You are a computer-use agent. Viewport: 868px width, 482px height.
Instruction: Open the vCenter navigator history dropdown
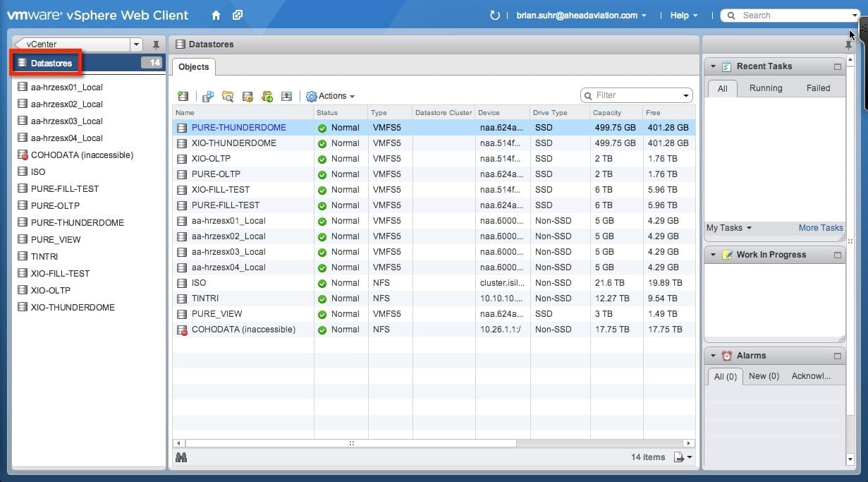(136, 44)
